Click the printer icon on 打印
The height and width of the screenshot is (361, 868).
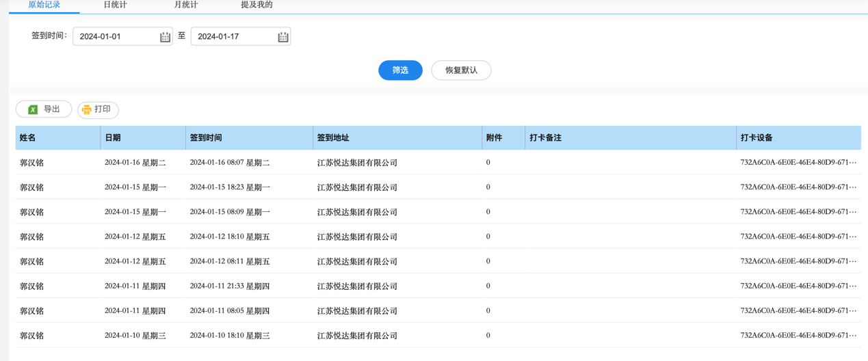87,109
